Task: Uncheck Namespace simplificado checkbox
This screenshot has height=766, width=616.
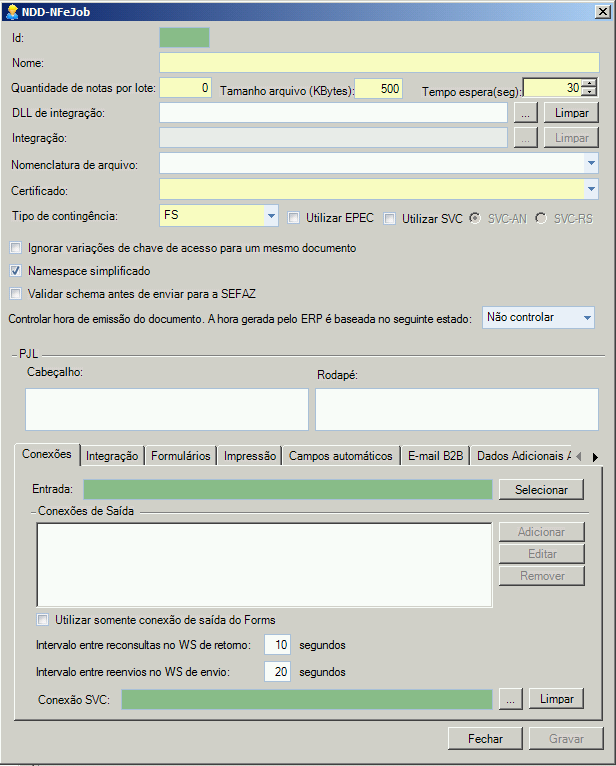Action: point(15,270)
